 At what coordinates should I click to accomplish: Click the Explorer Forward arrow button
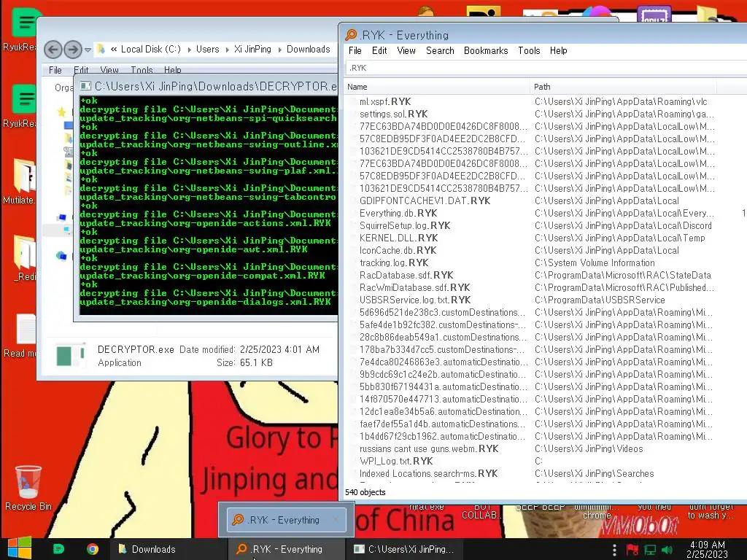72,49
